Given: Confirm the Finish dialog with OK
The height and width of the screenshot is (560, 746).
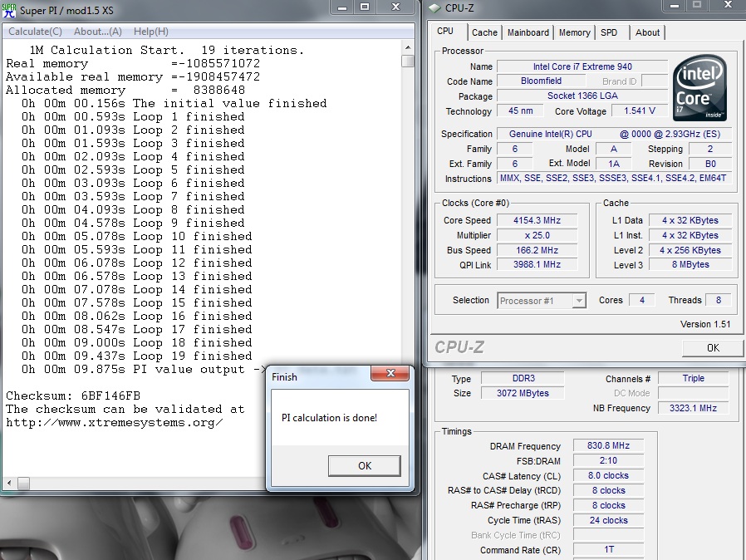Looking at the screenshot, I should tap(365, 466).
